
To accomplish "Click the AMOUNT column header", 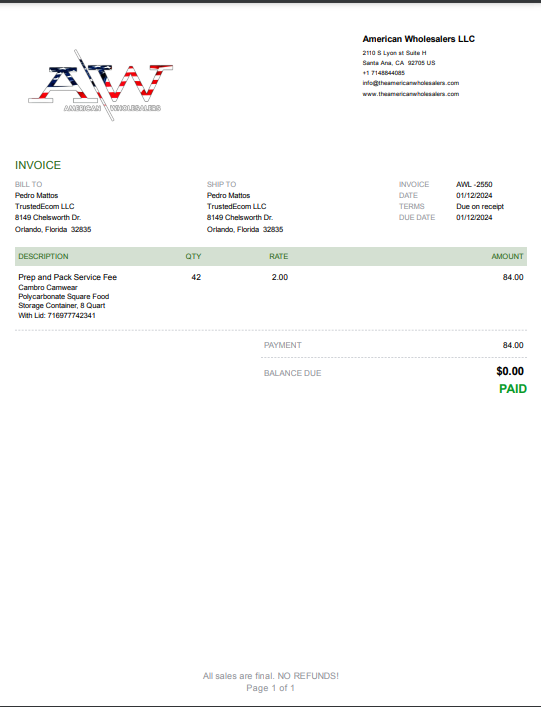I will pyautogui.click(x=508, y=256).
